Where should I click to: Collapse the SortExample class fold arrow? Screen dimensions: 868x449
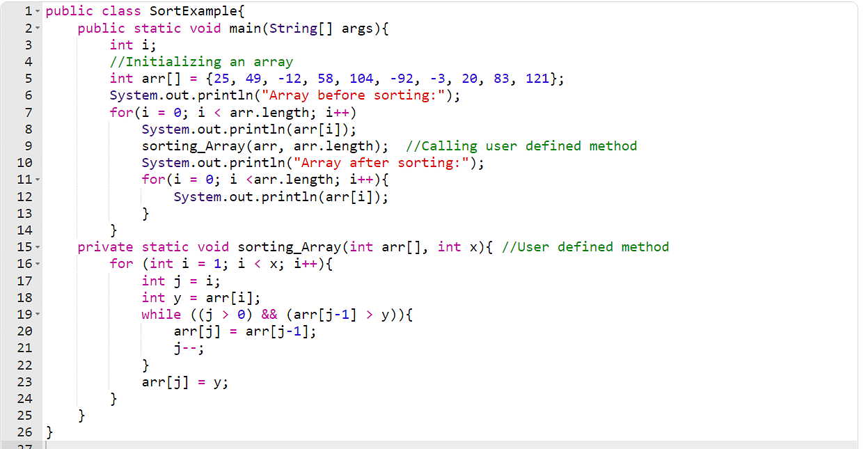37,12
